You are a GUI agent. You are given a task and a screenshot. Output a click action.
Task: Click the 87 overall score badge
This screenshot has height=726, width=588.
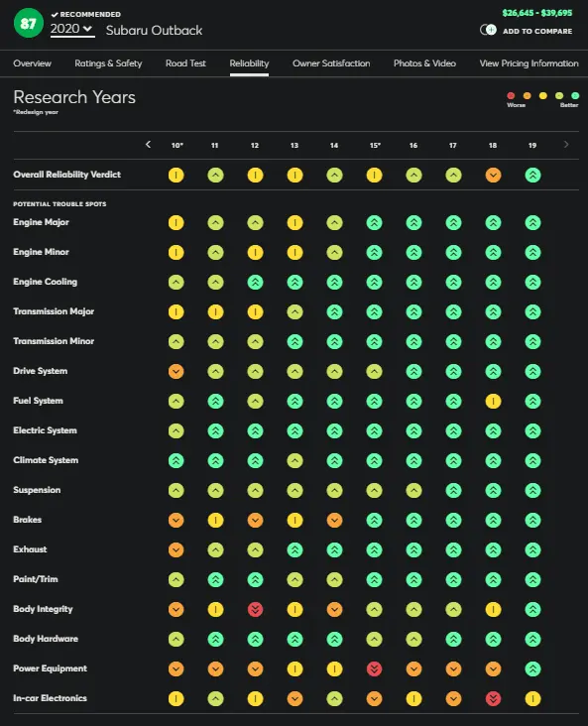28,23
